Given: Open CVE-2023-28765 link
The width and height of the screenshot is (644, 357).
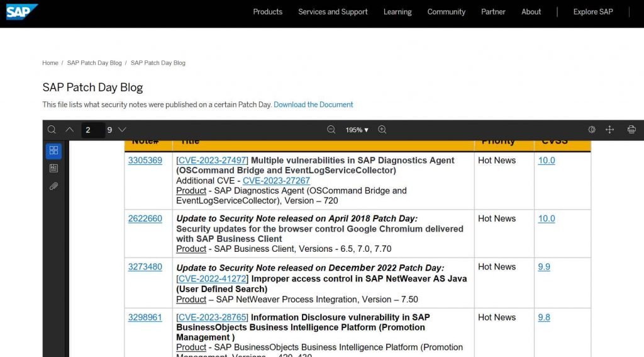Looking at the screenshot, I should 213,317.
